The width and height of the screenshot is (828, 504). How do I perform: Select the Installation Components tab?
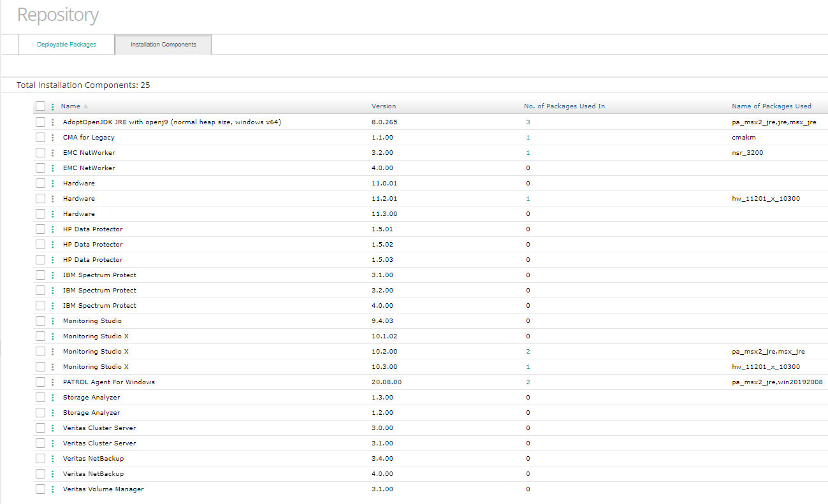[x=163, y=45]
